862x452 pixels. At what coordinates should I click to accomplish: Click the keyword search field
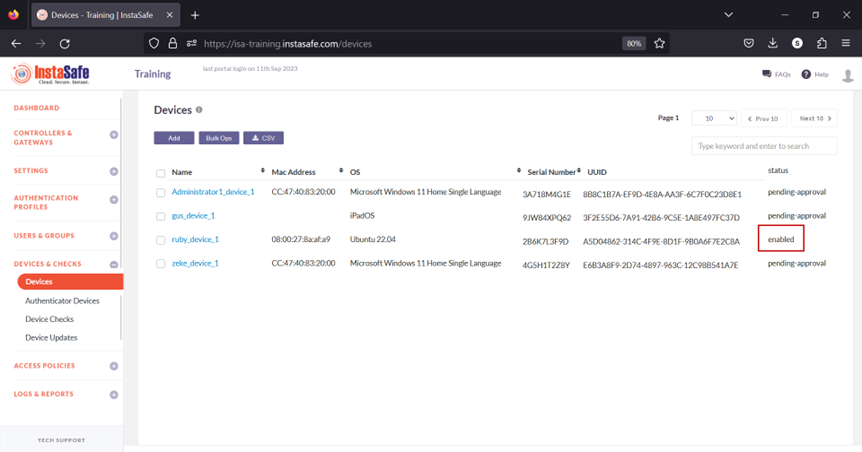coord(764,146)
